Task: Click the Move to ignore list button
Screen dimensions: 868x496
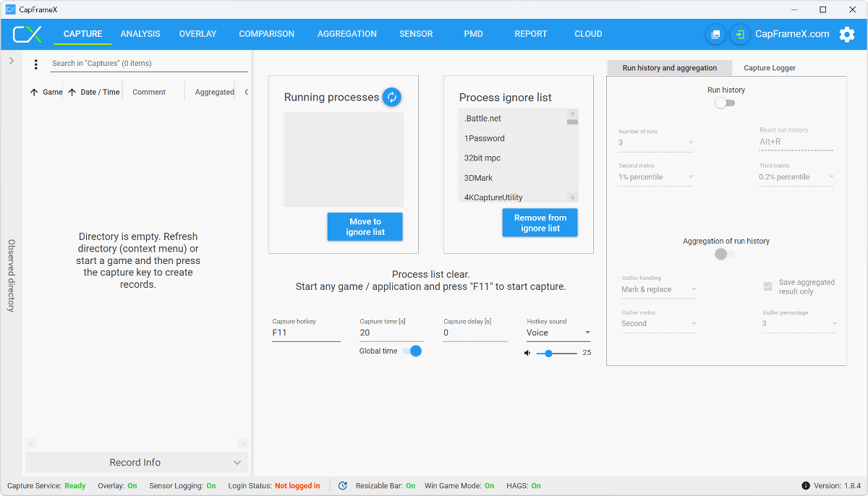Action: click(x=365, y=227)
